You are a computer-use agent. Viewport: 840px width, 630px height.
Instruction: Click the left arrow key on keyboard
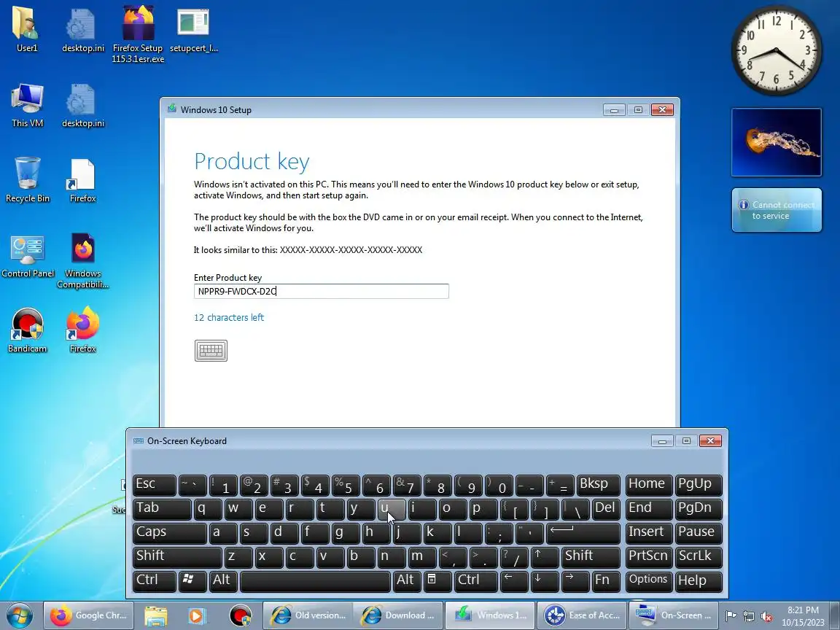pos(514,581)
